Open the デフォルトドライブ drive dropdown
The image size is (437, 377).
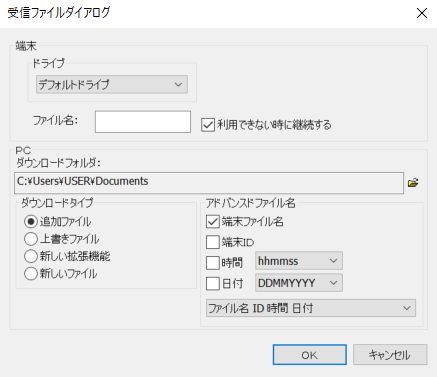pos(112,84)
